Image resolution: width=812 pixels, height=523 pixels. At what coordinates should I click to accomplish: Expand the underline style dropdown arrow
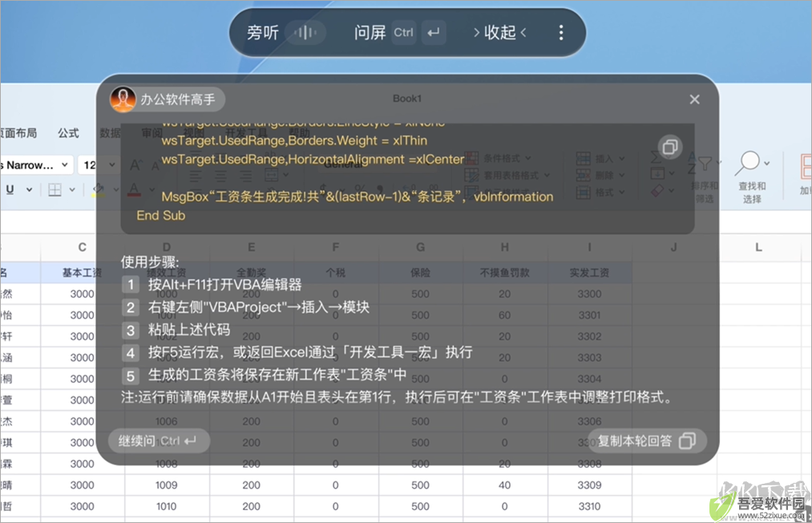(30, 190)
